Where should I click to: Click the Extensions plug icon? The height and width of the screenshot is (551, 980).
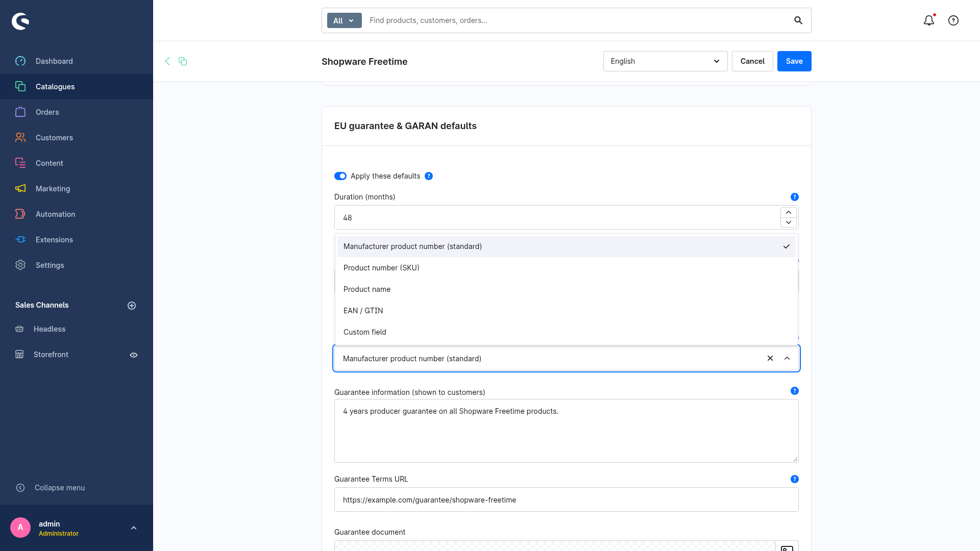point(20,240)
